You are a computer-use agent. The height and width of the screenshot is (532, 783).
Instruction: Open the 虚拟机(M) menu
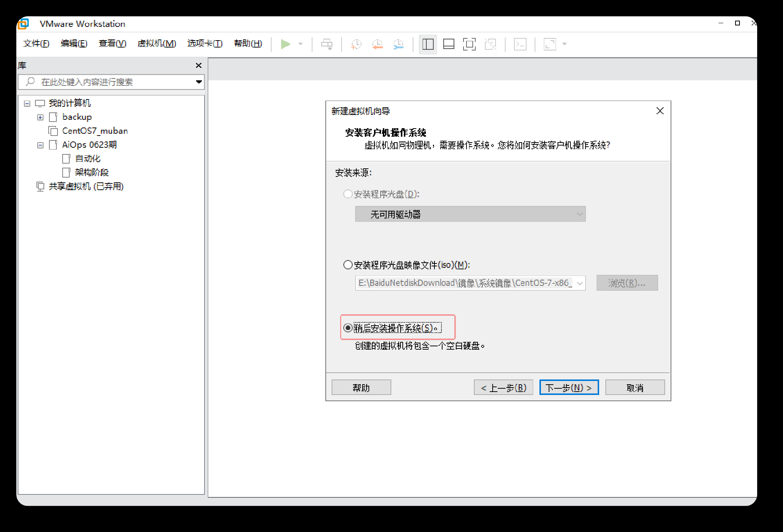(157, 44)
